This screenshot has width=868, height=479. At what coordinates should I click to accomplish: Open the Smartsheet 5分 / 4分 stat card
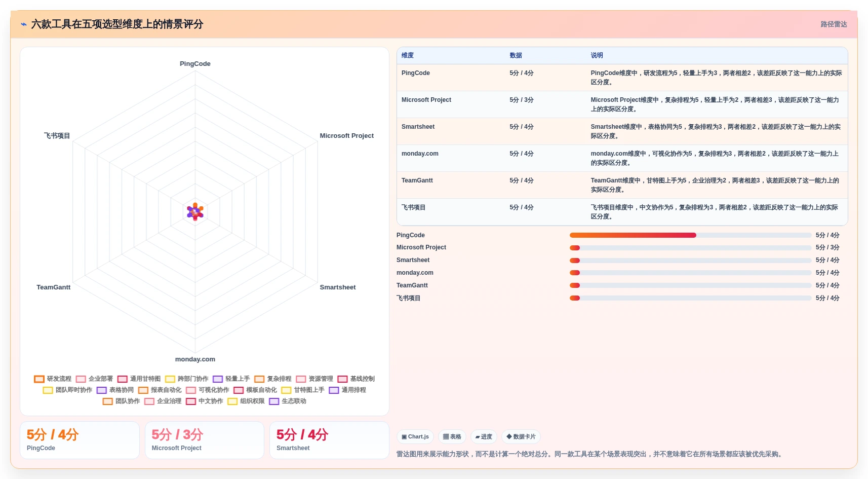coord(329,440)
